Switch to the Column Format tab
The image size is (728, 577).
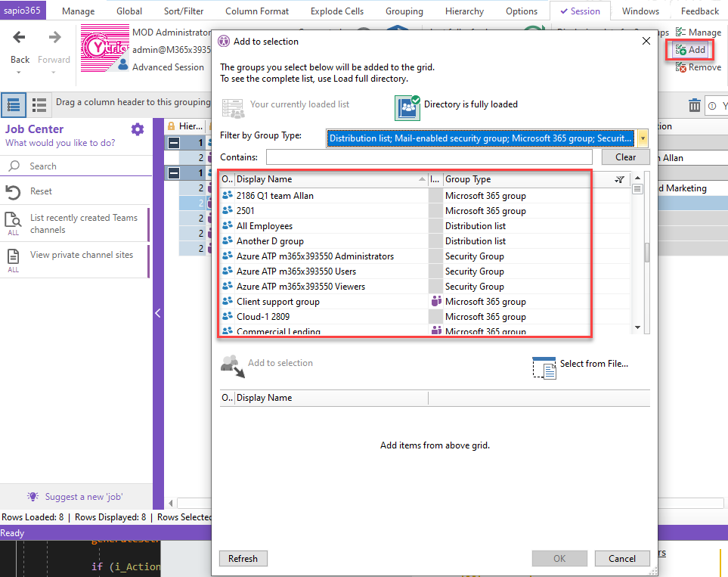tap(257, 11)
